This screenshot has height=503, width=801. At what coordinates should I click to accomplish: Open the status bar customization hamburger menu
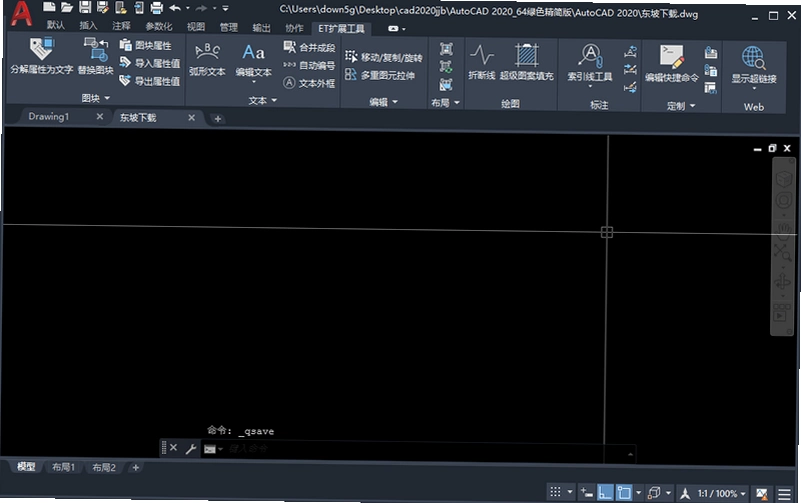tap(784, 494)
